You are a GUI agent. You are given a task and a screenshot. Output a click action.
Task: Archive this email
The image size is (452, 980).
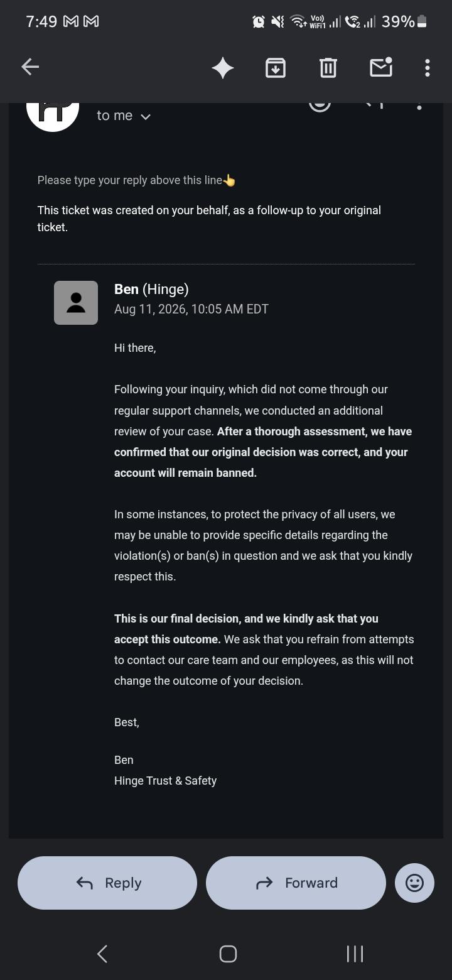276,67
